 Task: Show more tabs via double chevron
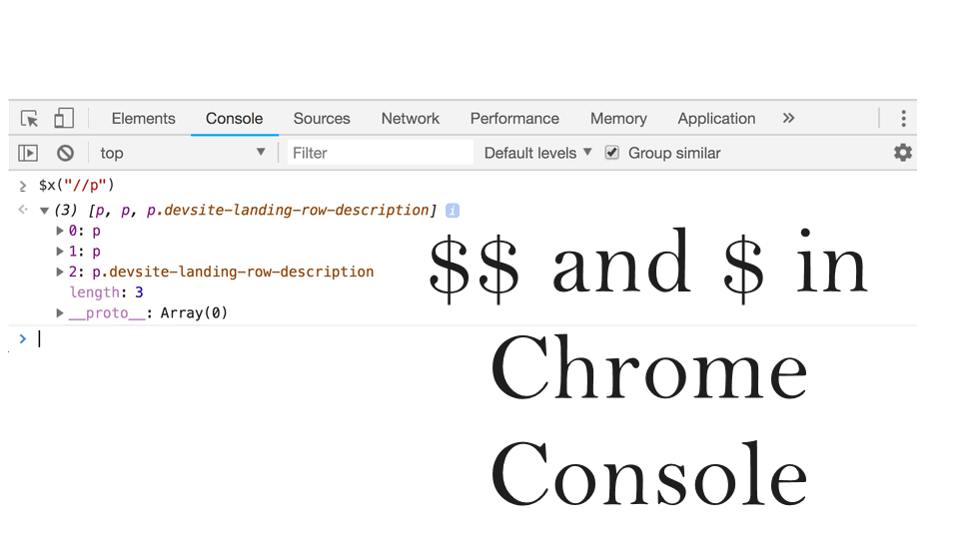click(x=789, y=118)
